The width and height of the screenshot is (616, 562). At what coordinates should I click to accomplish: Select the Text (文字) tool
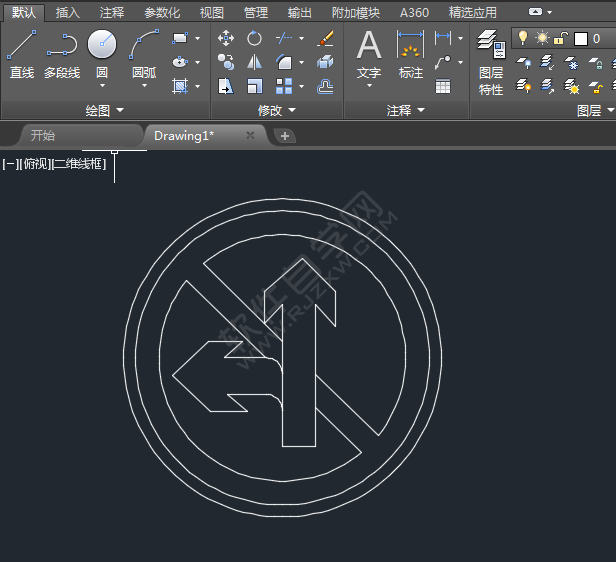[369, 54]
